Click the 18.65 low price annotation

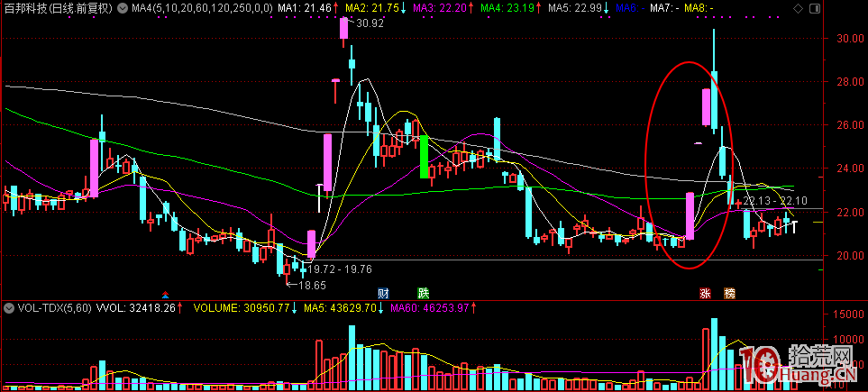click(x=312, y=286)
